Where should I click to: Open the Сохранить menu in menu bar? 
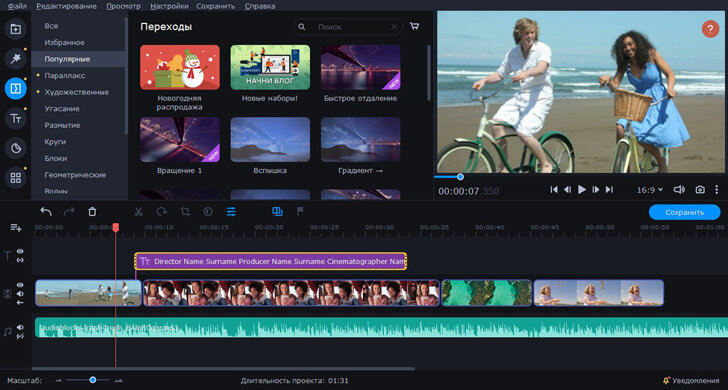pyautogui.click(x=215, y=6)
